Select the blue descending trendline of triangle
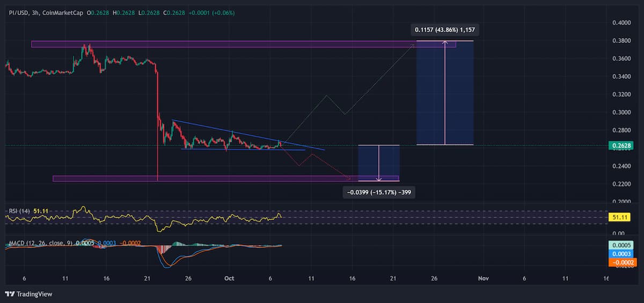 [x=247, y=134]
